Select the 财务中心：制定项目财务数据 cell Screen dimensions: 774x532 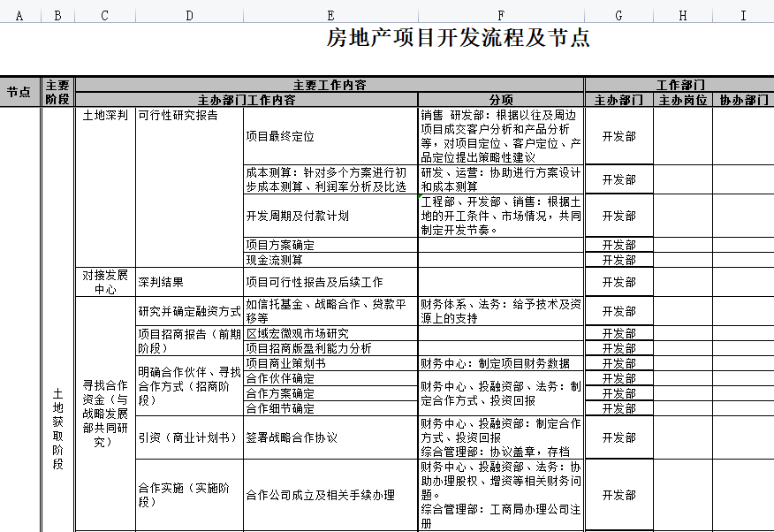[501, 363]
